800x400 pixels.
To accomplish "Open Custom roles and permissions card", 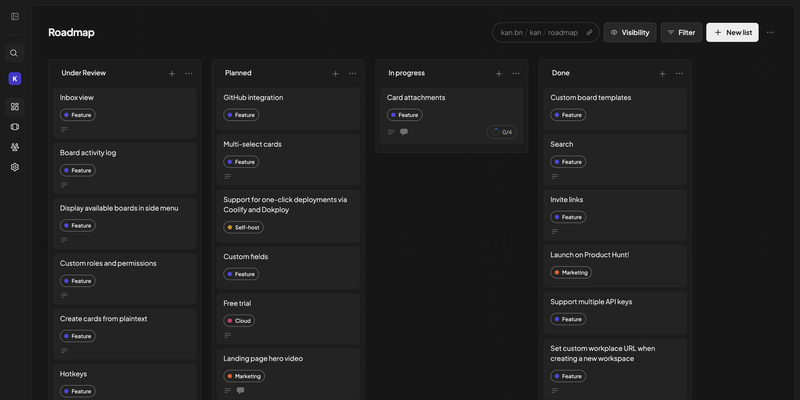I will coord(124,279).
